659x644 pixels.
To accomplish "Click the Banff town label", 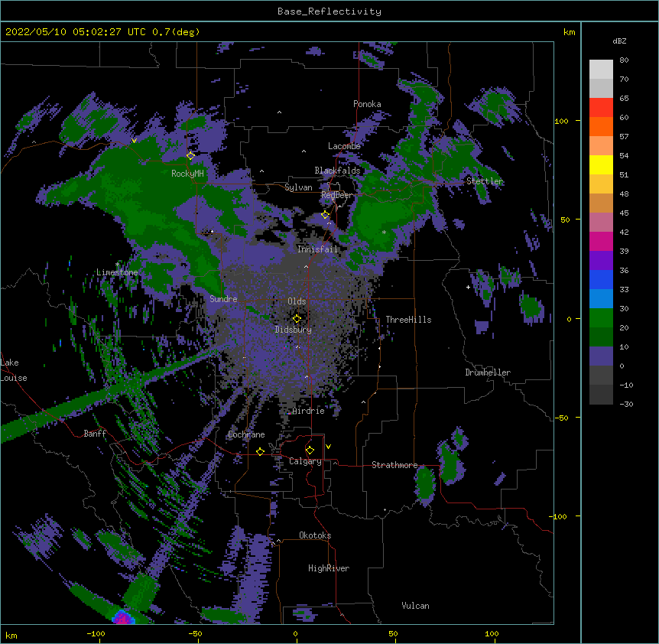I will click(x=95, y=434).
